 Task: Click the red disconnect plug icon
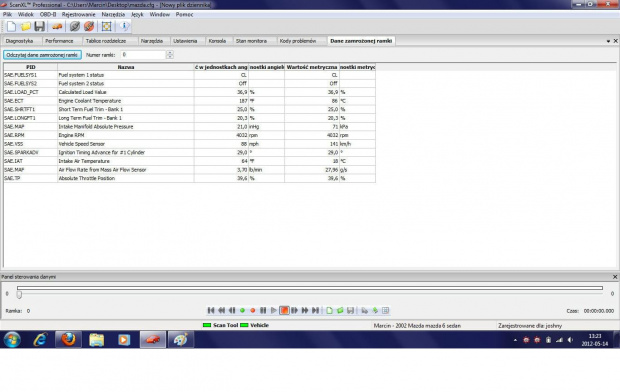click(89, 27)
